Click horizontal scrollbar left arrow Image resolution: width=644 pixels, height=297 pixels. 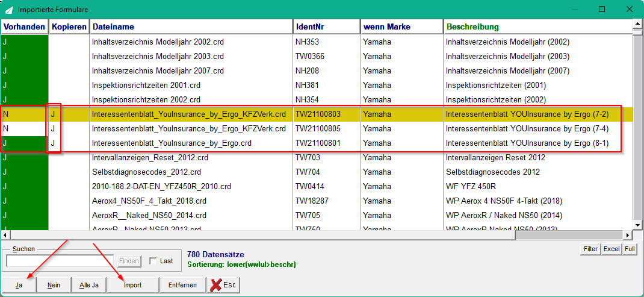[x=5, y=235]
